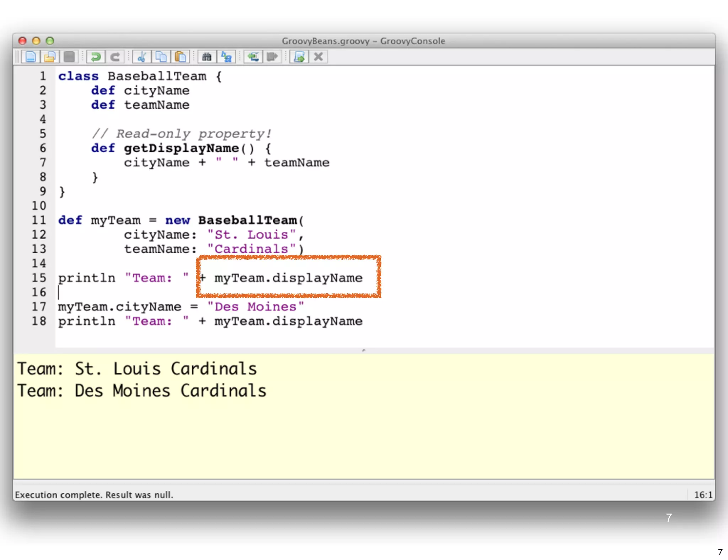Open a script with the folder icon

click(50, 57)
